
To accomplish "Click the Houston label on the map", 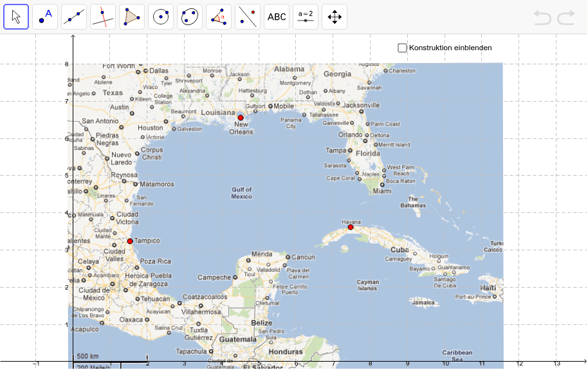I will click(x=151, y=127).
